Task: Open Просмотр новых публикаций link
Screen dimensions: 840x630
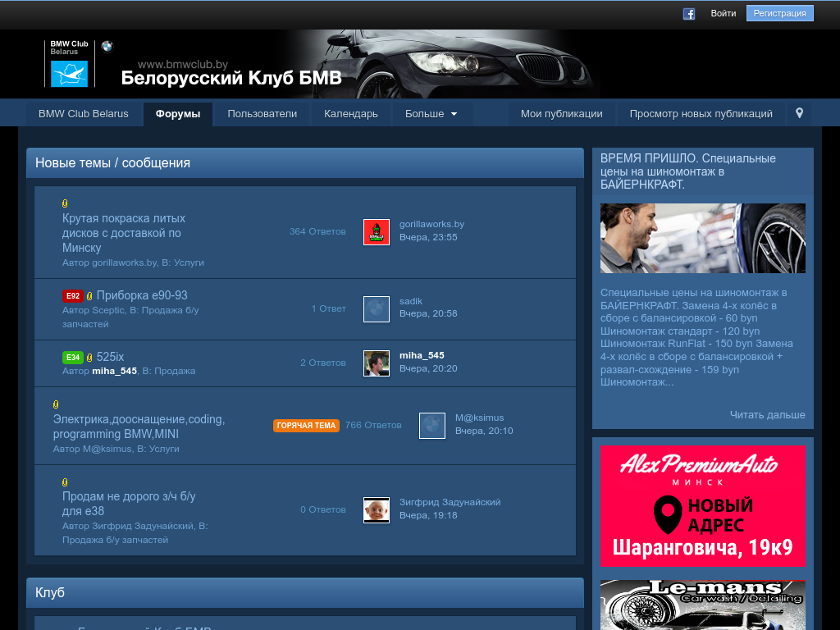Action: [x=701, y=114]
